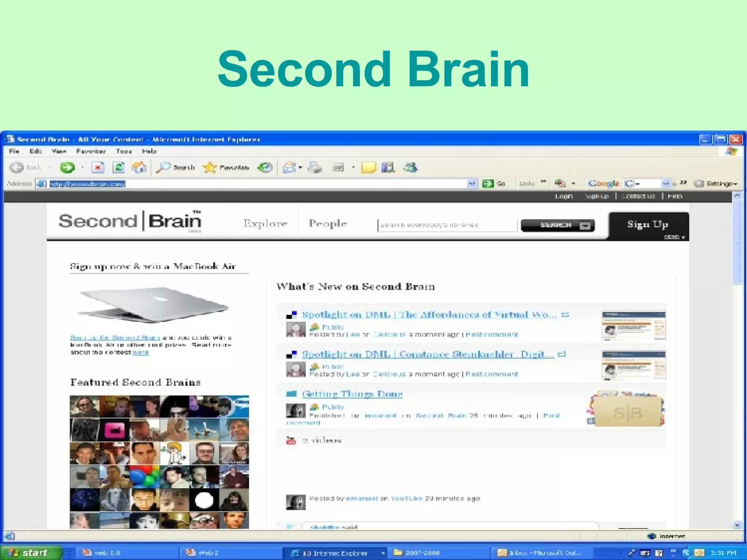
Task: Open thumbnail beside Affordances post
Action: pyautogui.click(x=634, y=325)
